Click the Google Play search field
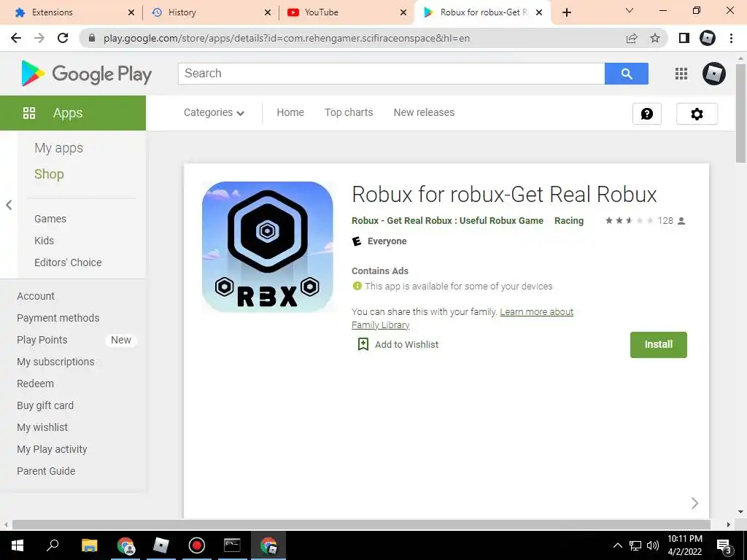The image size is (747, 560). (x=391, y=74)
